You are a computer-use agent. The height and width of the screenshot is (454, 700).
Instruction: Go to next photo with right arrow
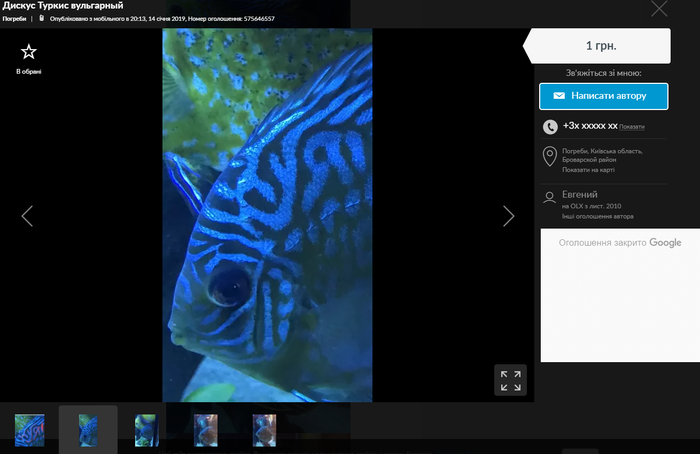tap(508, 216)
